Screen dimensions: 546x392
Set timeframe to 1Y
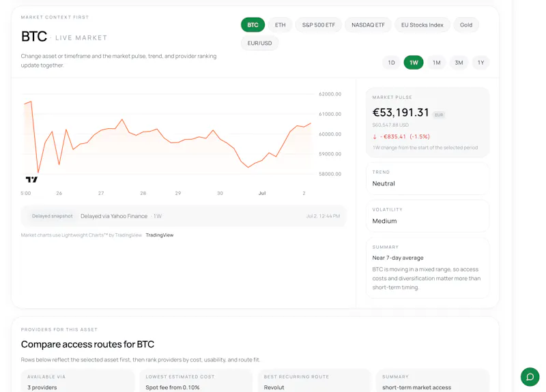point(481,63)
